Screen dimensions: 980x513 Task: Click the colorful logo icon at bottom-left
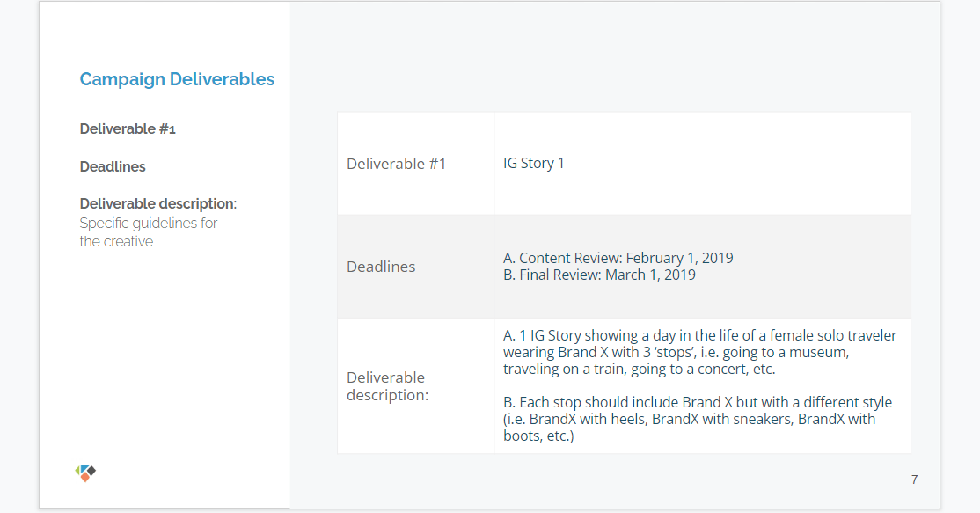pos(85,473)
